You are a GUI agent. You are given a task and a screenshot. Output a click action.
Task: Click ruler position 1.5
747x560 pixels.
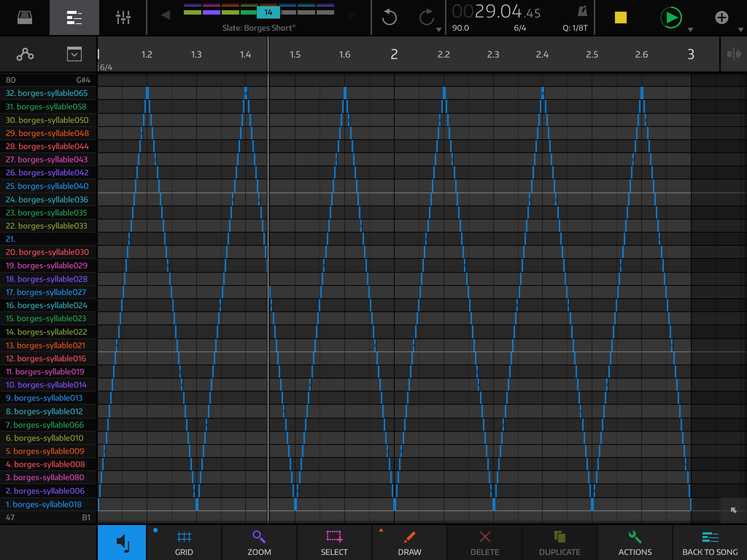point(295,55)
